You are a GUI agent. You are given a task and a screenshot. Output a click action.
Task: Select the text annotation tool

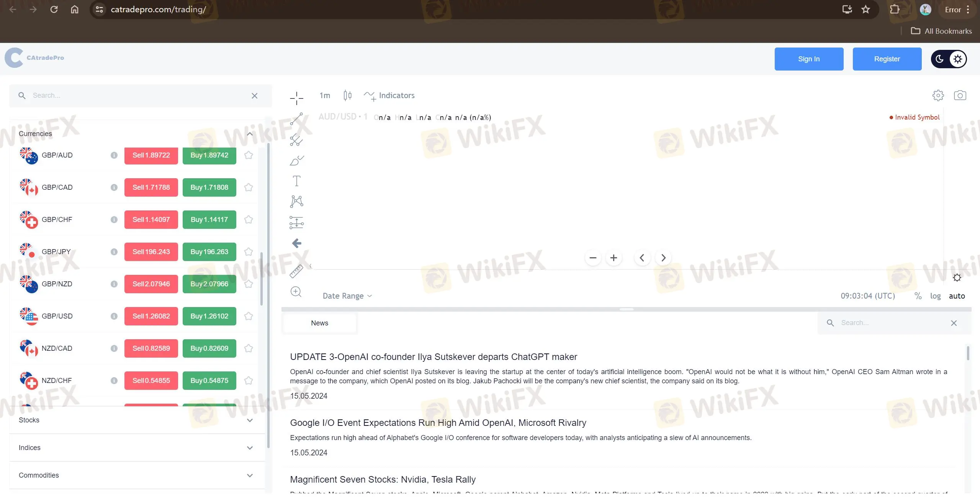click(296, 181)
